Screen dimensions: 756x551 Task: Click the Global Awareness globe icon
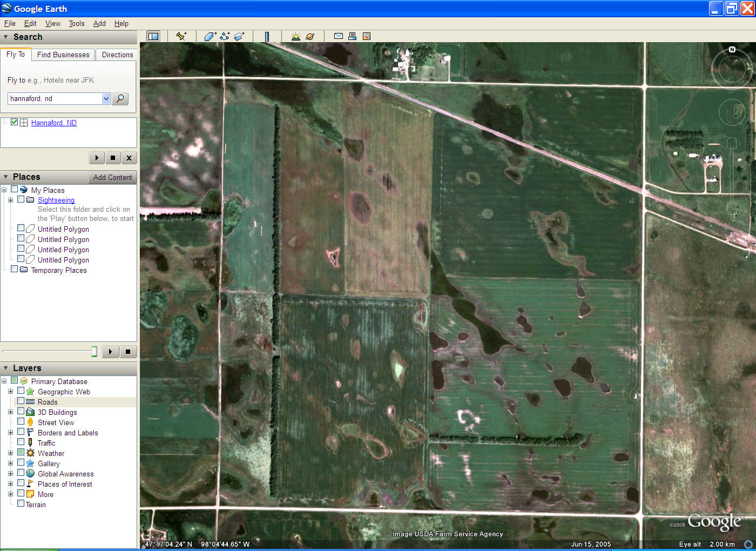click(x=30, y=474)
